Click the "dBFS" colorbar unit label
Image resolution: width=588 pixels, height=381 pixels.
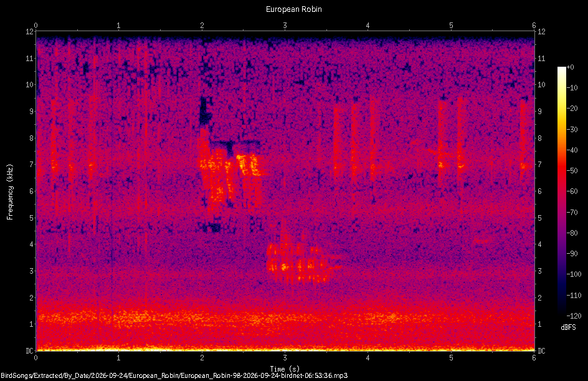click(x=568, y=327)
